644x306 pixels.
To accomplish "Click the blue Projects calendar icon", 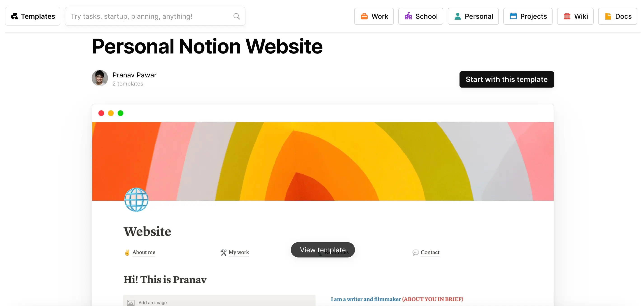I will (513, 16).
